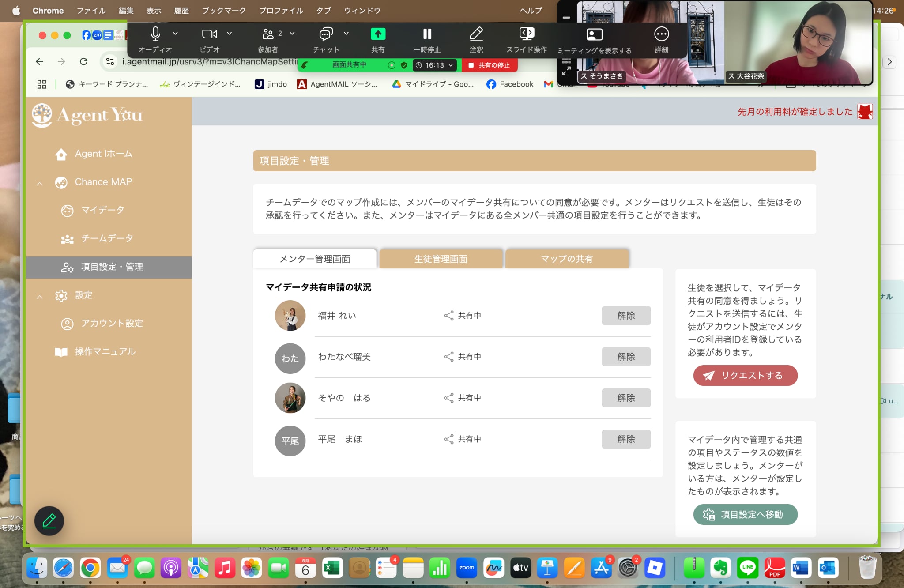Open the Apple menu
The width and height of the screenshot is (904, 588).
click(16, 11)
